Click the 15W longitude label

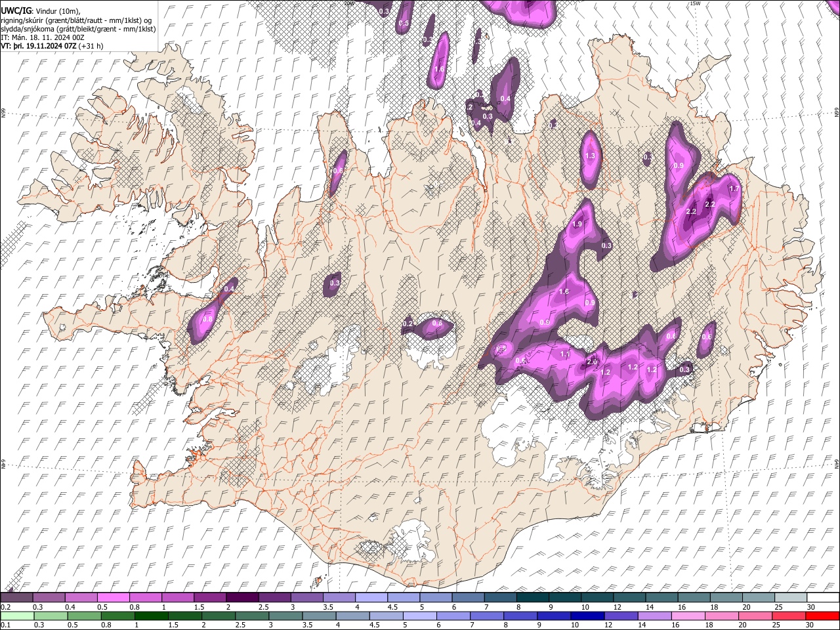point(695,3)
